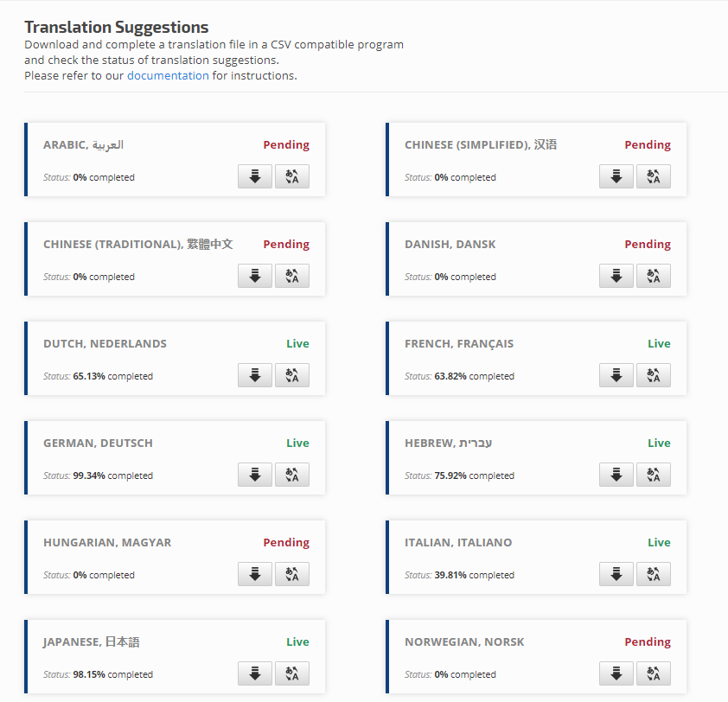Download the Hungarian, Magyar translation file
The width and height of the screenshot is (728, 702).
pyautogui.click(x=254, y=574)
